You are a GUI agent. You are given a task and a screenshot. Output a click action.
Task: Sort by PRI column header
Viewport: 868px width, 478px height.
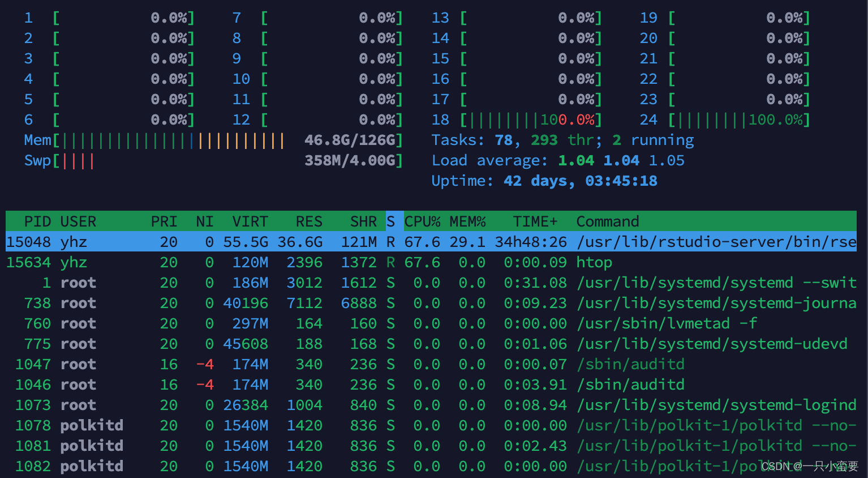164,221
